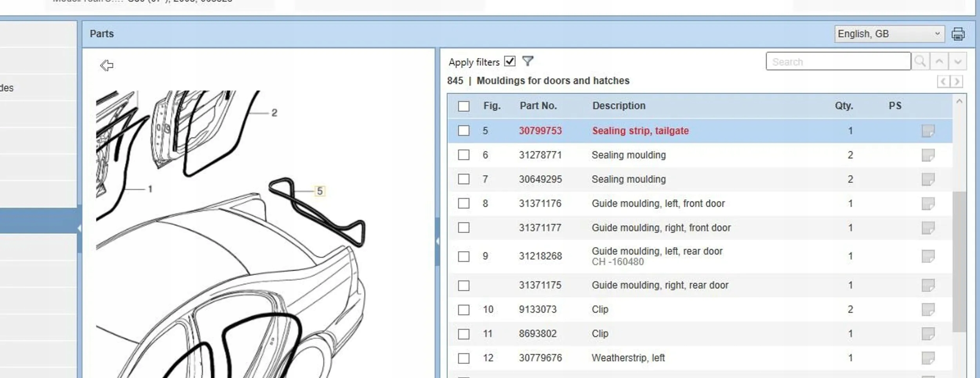This screenshot has height=378, width=980.
Task: Select part number 9133073
Action: pyautogui.click(x=538, y=310)
